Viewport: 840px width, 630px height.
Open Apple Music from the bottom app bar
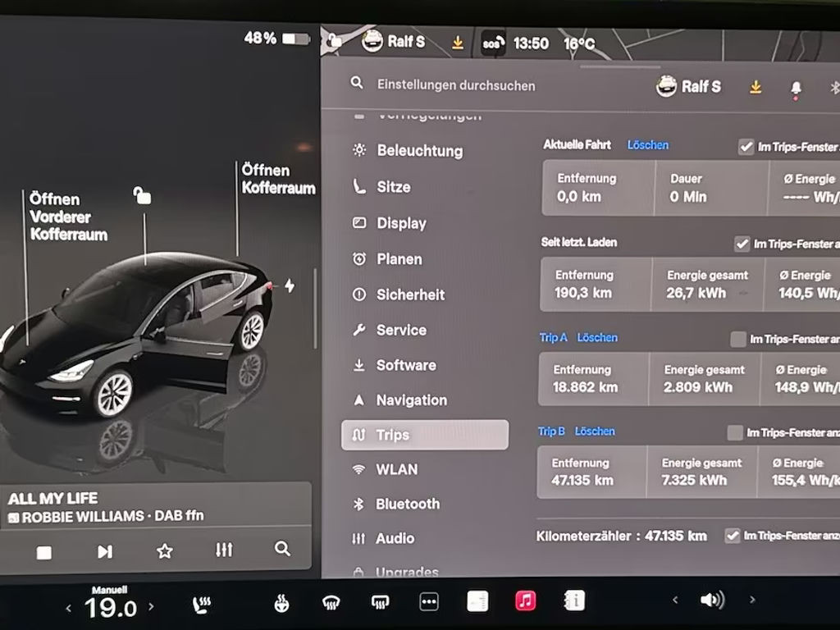pyautogui.click(x=525, y=600)
